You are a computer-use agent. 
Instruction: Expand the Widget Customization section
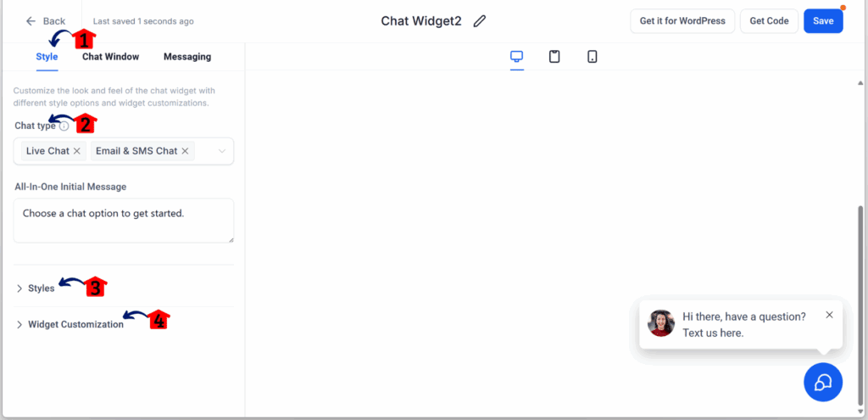(75, 324)
